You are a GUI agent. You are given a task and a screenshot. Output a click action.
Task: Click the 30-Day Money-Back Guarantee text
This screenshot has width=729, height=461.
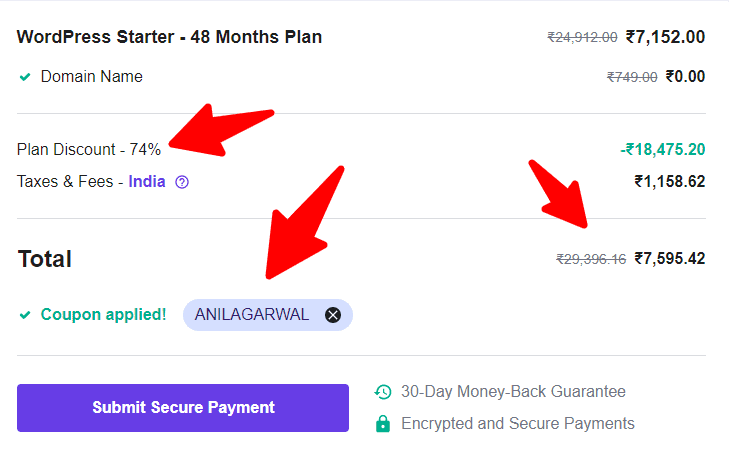pyautogui.click(x=513, y=392)
